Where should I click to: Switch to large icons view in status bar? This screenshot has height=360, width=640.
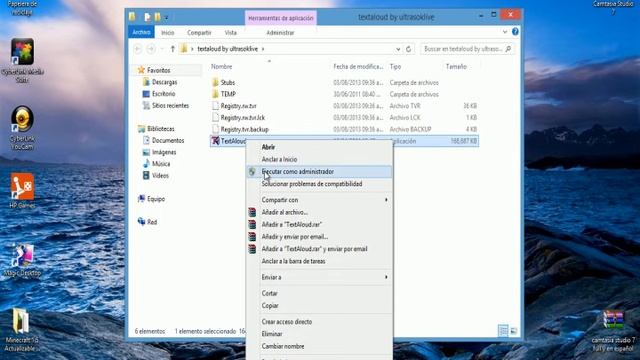[514, 331]
